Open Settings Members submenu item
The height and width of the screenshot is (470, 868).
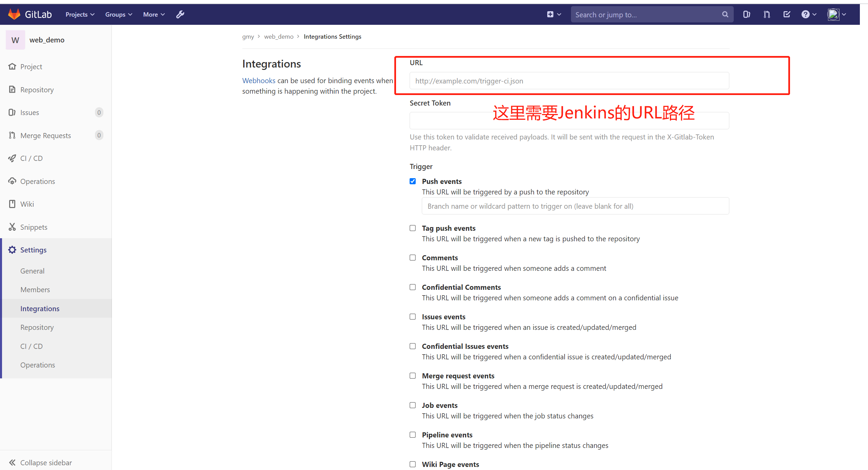tap(35, 289)
